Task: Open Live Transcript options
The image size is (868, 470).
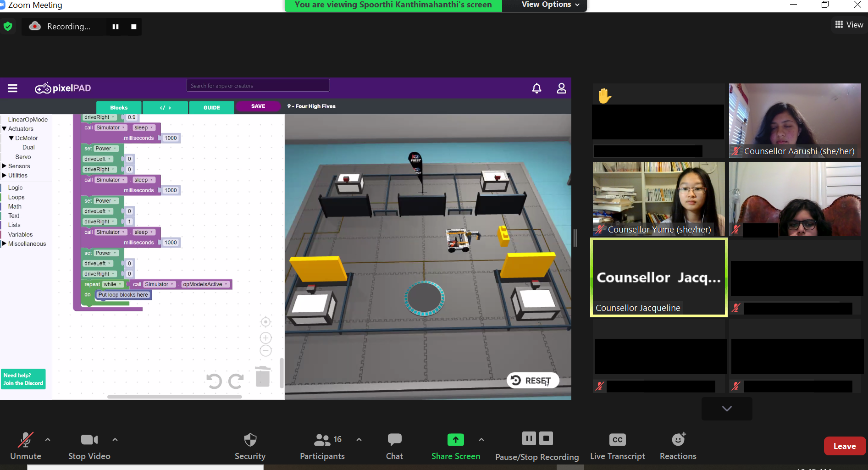Action: [618, 446]
